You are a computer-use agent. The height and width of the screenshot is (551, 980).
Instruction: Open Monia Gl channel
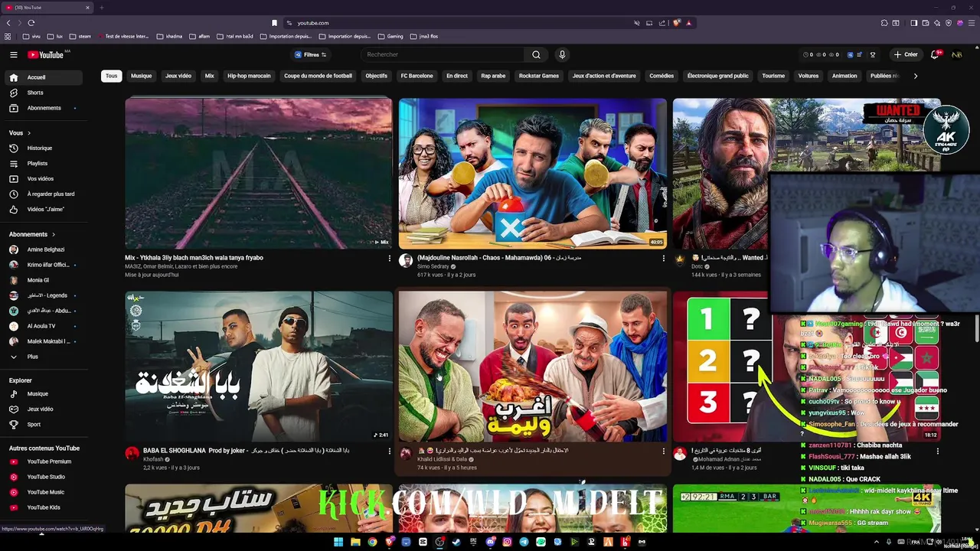tap(42, 280)
